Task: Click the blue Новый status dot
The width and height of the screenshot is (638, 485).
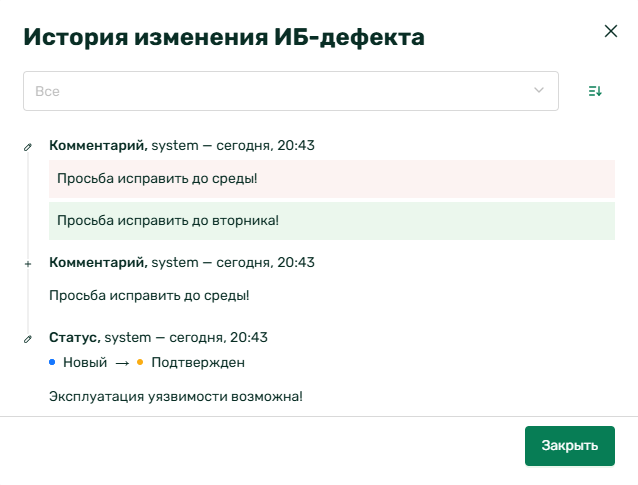Action: [x=52, y=362]
